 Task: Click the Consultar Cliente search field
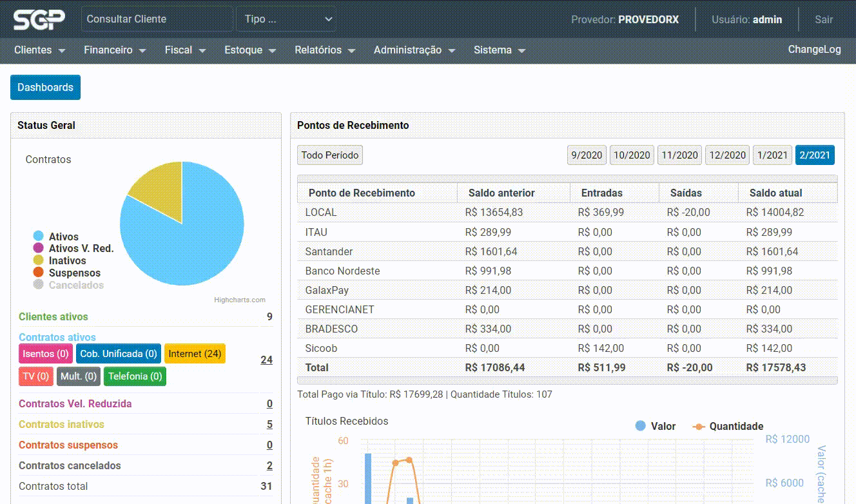(x=157, y=19)
